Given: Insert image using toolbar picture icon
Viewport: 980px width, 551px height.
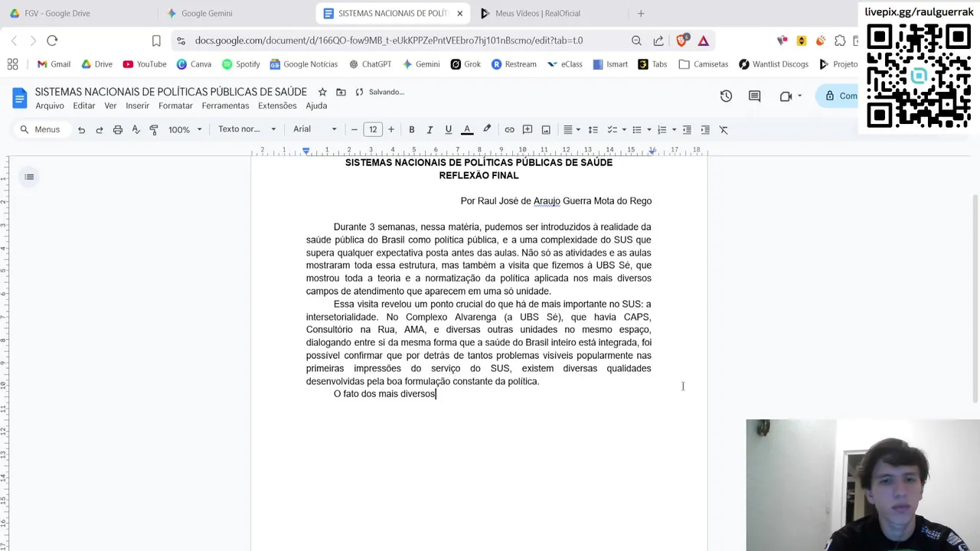Looking at the screenshot, I should click(546, 130).
